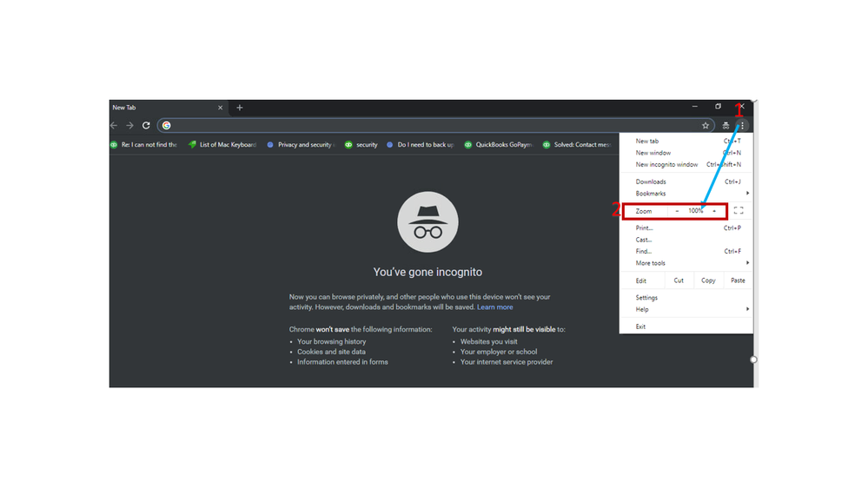The image size is (868, 488).
Task: Open the three-dot Chrome menu
Action: [742, 126]
